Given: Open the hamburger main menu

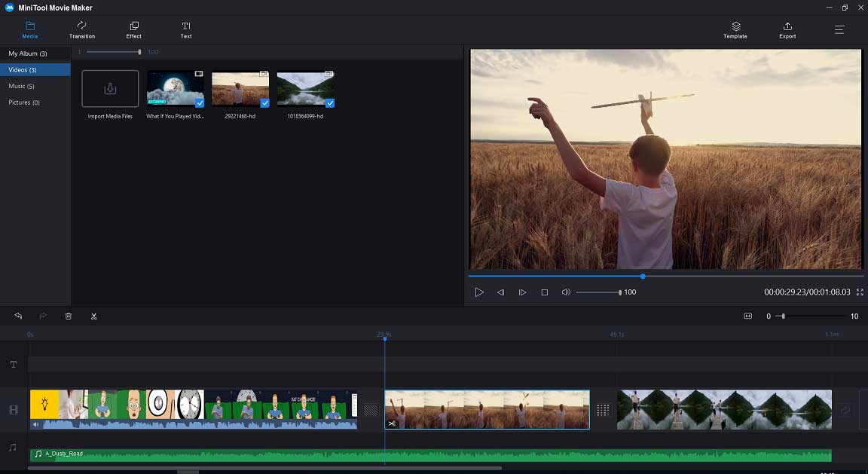Looking at the screenshot, I should (x=839, y=30).
